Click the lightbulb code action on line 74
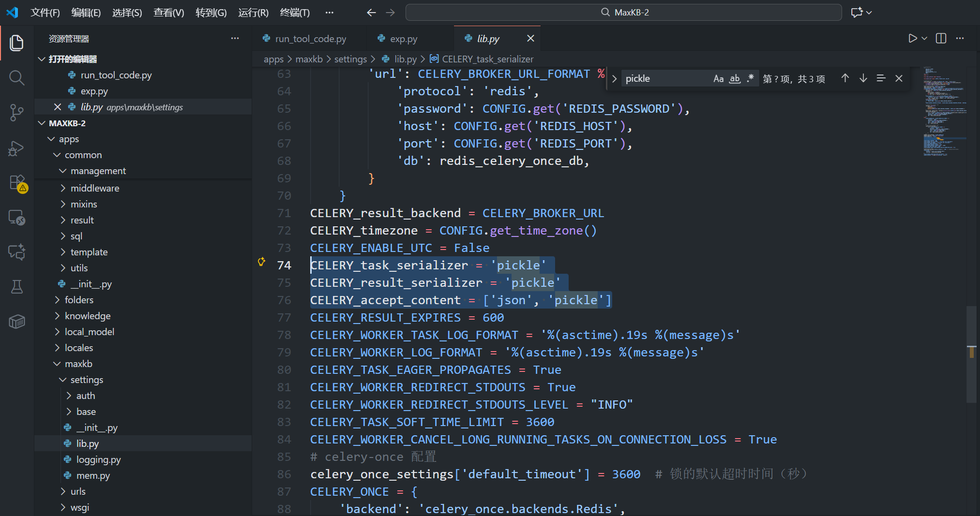The height and width of the screenshot is (516, 980). [261, 262]
